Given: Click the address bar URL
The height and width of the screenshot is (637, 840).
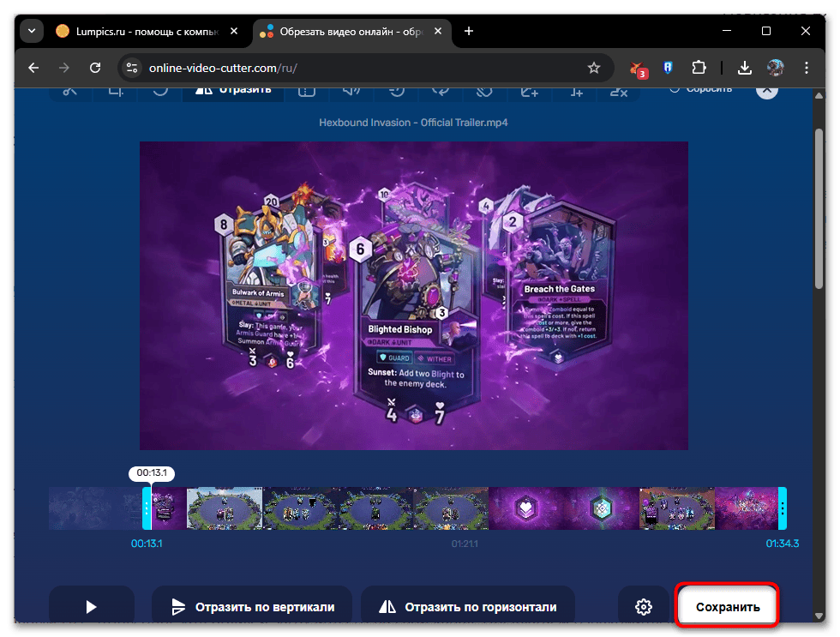Looking at the screenshot, I should (223, 68).
